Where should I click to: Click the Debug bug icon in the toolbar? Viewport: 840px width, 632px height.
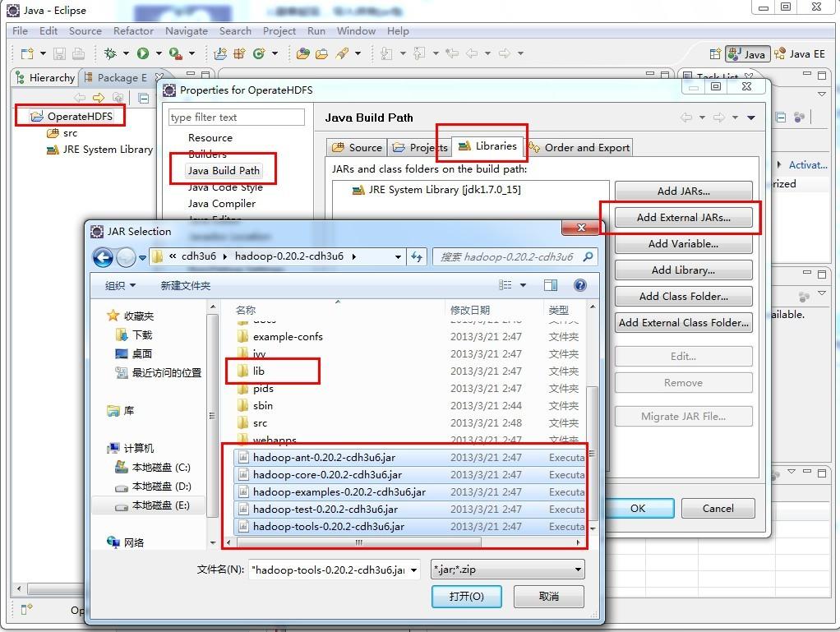110,53
